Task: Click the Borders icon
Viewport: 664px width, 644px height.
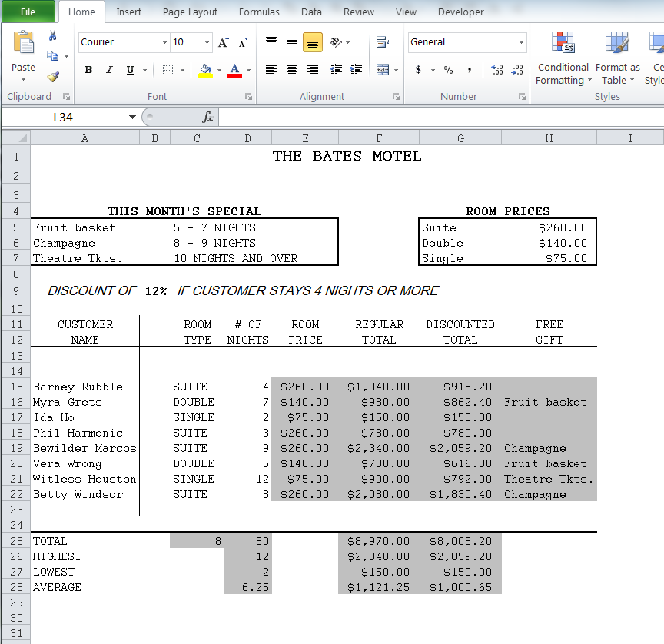Action: tap(168, 71)
